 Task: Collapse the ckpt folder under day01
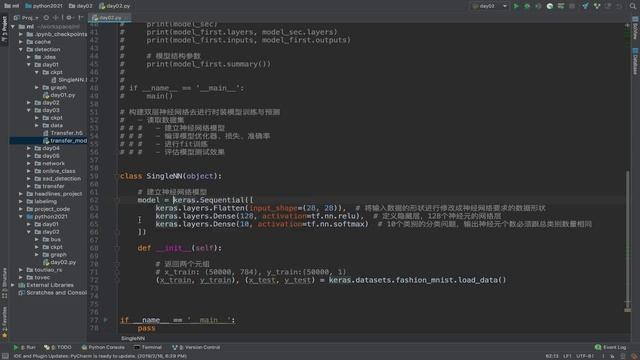[37, 72]
